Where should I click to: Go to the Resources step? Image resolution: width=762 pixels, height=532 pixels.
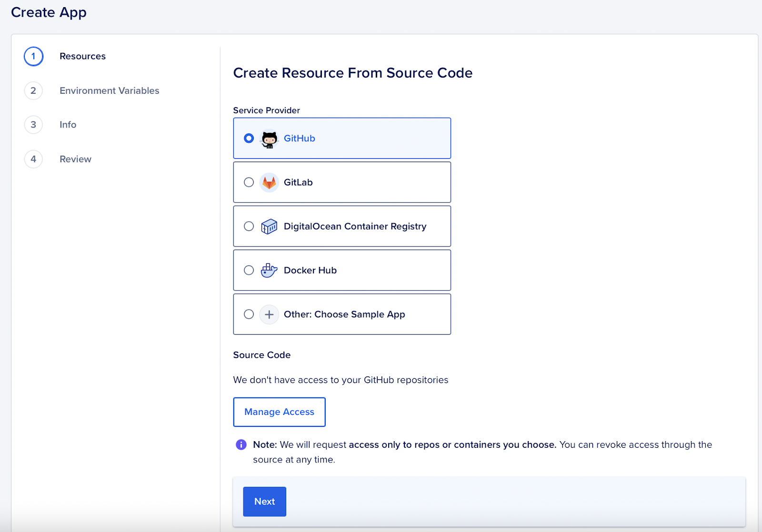click(82, 56)
